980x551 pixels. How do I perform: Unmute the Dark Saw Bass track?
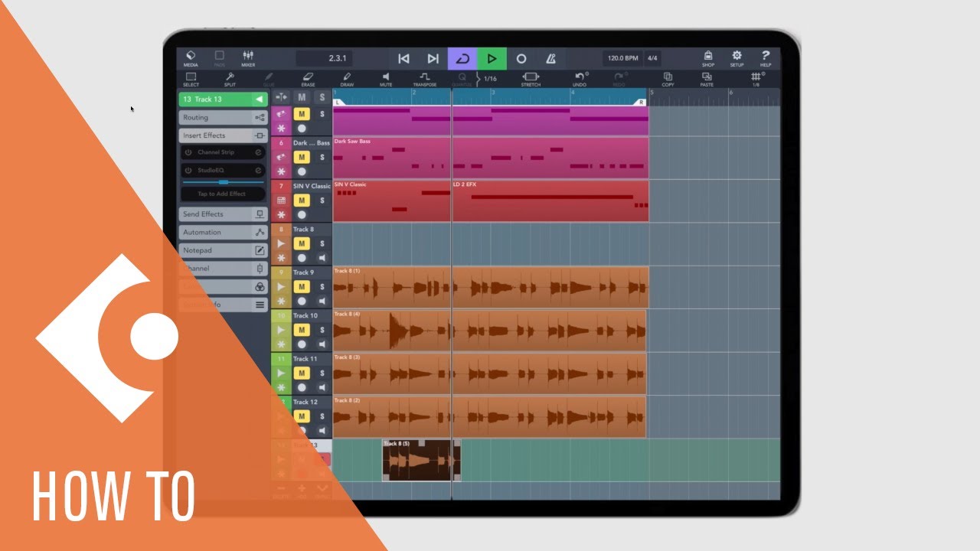(302, 157)
